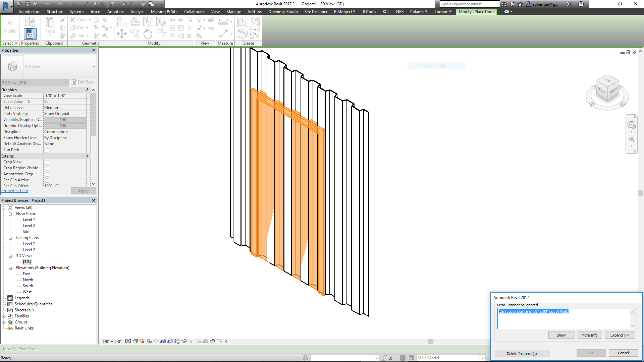Click the Copy tool icon in Modify panel
The height and width of the screenshot is (362, 644).
[135, 34]
